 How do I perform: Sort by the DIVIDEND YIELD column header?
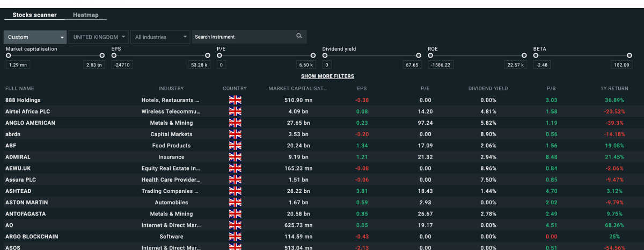pos(488,89)
